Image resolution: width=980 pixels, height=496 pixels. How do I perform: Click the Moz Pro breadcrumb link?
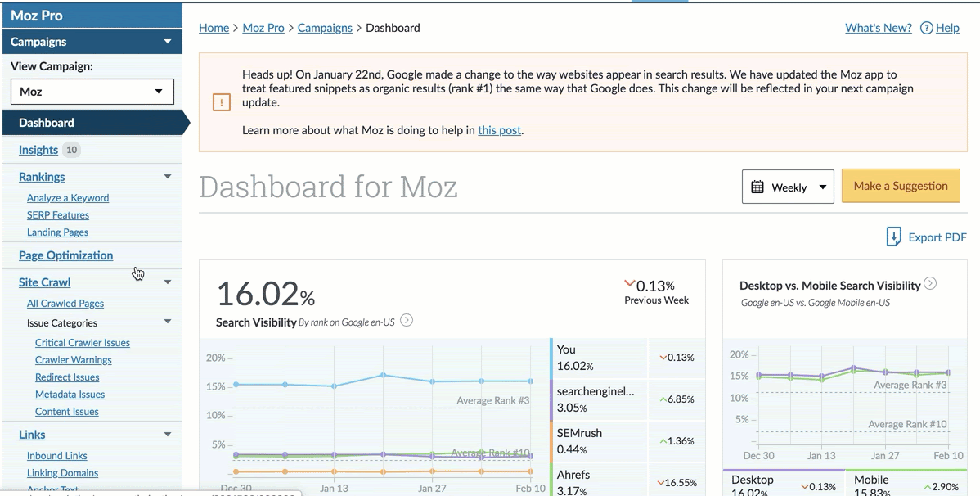pos(263,28)
